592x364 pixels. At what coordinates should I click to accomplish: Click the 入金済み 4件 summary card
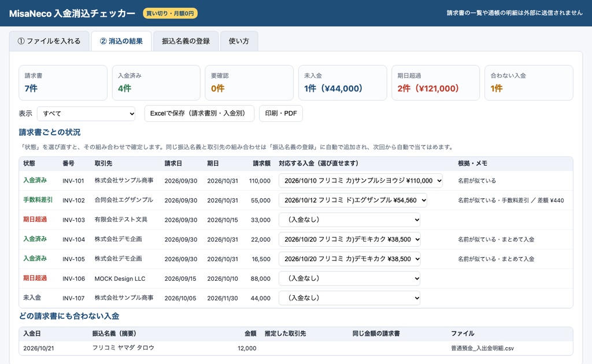coord(156,83)
